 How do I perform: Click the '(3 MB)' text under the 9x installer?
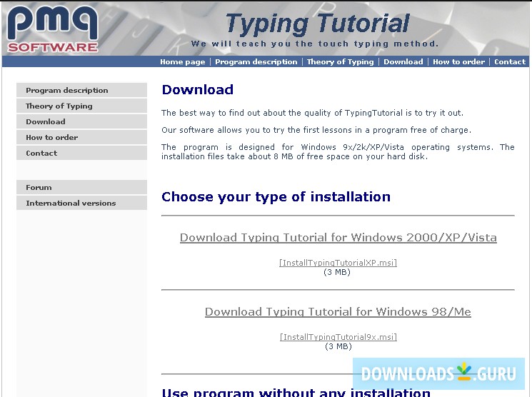[x=338, y=346]
